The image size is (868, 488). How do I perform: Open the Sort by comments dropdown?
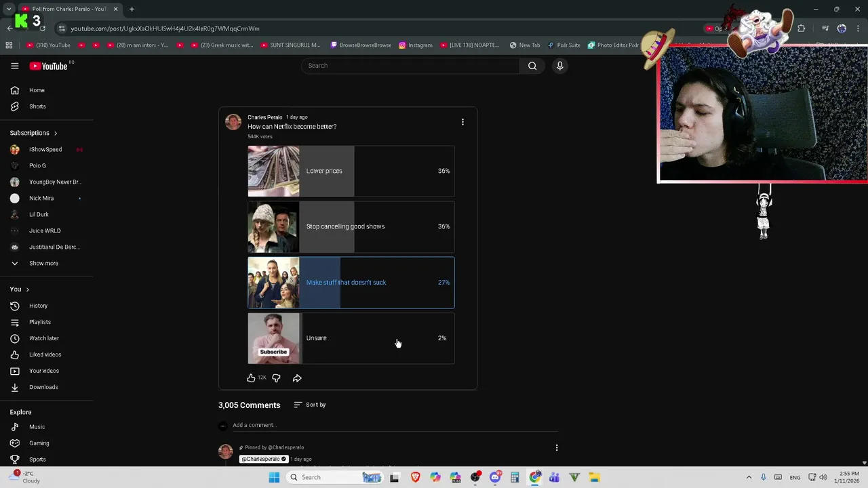pos(310,405)
